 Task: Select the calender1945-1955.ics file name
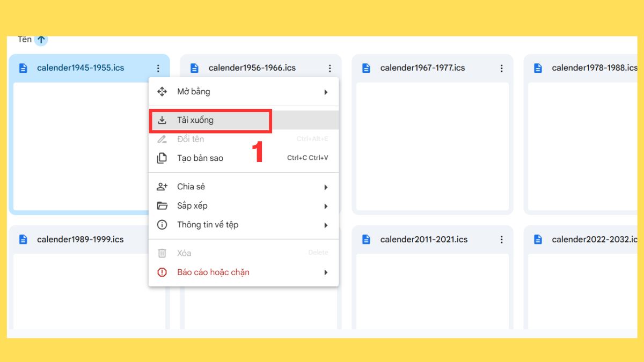(80, 68)
